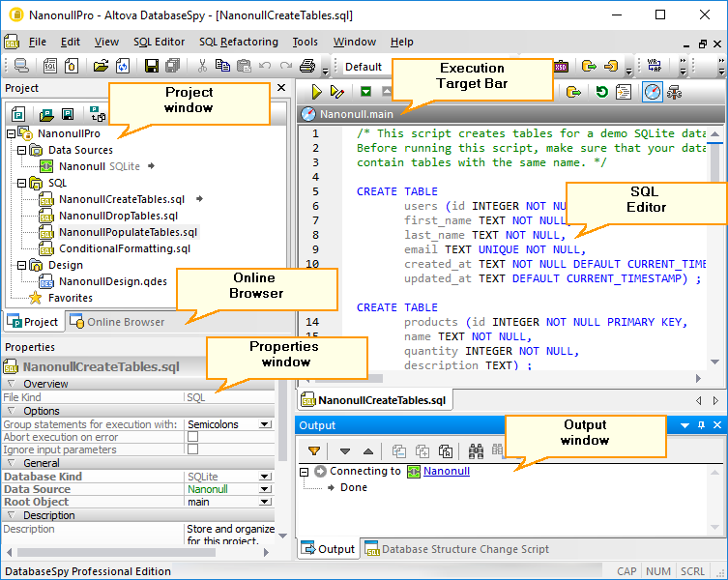
Task: Close the Project window pane
Action: (x=281, y=87)
